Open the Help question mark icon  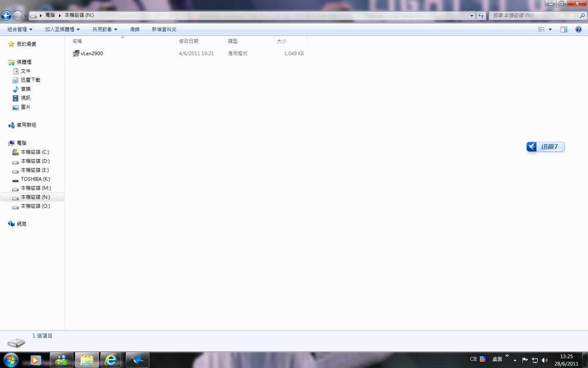pyautogui.click(x=578, y=29)
